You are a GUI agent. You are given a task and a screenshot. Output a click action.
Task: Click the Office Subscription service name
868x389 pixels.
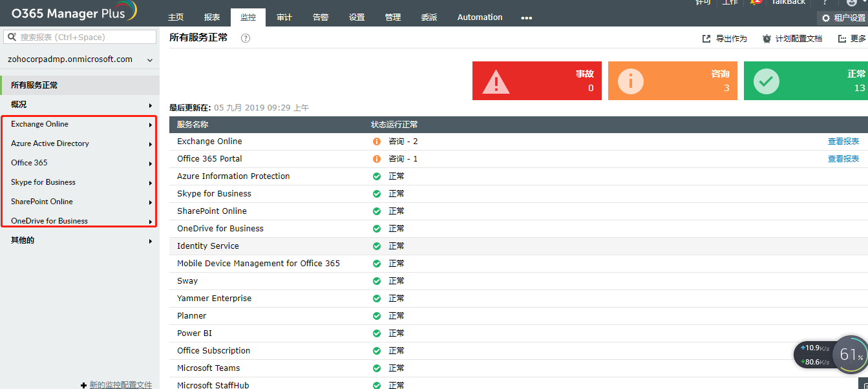(x=214, y=351)
